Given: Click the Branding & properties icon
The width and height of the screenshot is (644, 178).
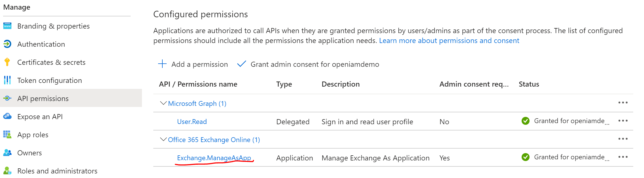Looking at the screenshot, I should coord(7,26).
